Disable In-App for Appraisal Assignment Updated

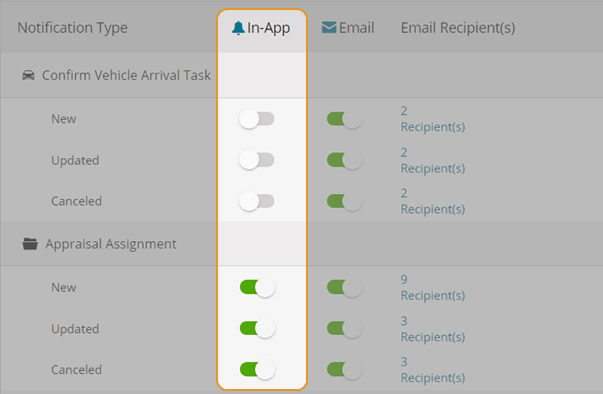[x=257, y=328]
